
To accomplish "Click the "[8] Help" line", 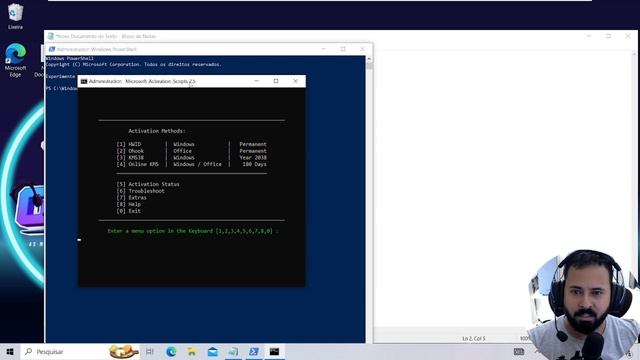I will pyautogui.click(x=129, y=204).
